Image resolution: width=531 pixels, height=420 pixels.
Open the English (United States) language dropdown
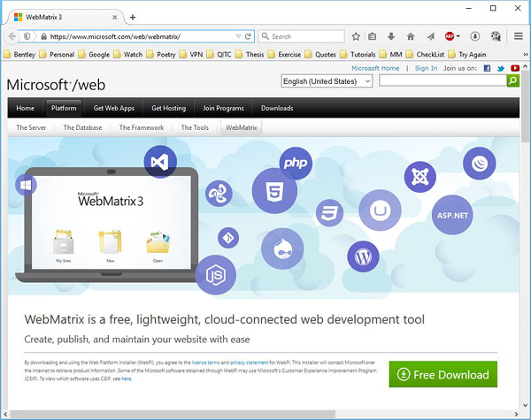pos(327,81)
